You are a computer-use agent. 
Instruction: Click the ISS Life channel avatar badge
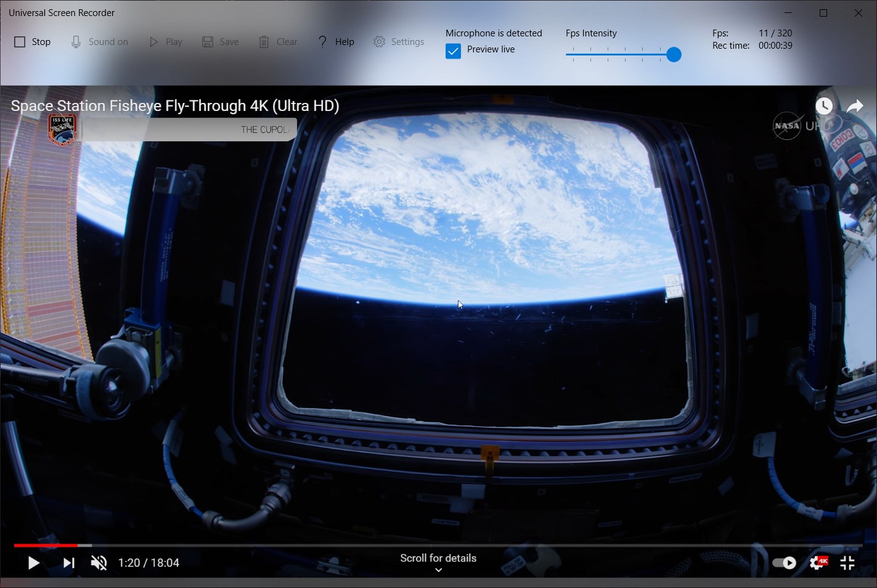(x=62, y=129)
